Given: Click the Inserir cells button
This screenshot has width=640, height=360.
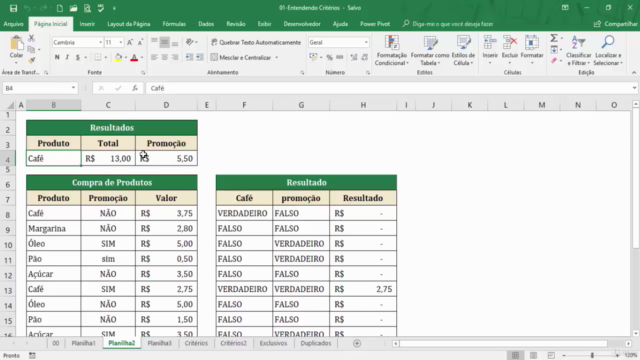Looking at the screenshot, I should tap(490, 51).
